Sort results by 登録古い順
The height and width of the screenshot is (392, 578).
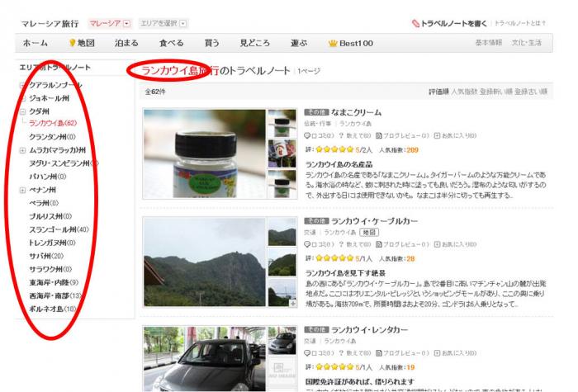click(531, 92)
